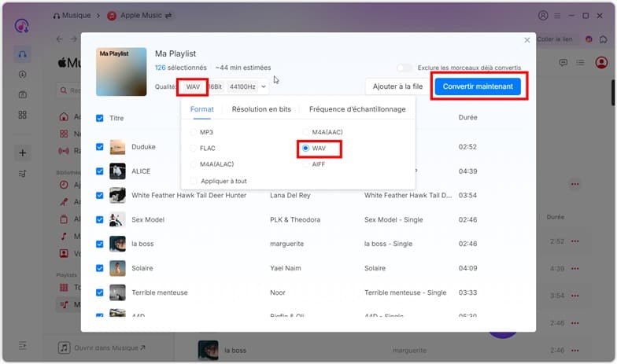Open more options for the 3:54 track row
Viewport: 617px width, 364px height.
click(575, 296)
